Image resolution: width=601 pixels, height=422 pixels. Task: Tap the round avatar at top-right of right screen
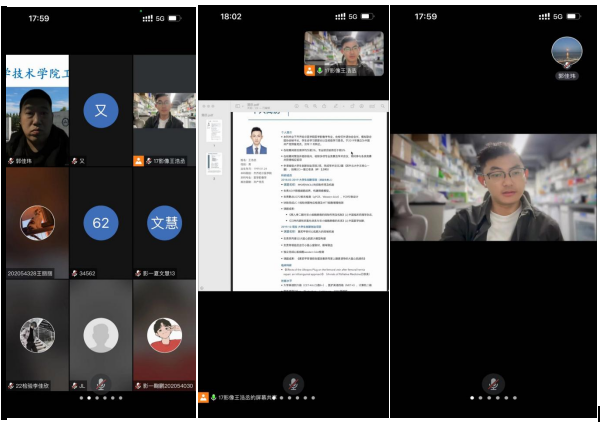click(567, 51)
